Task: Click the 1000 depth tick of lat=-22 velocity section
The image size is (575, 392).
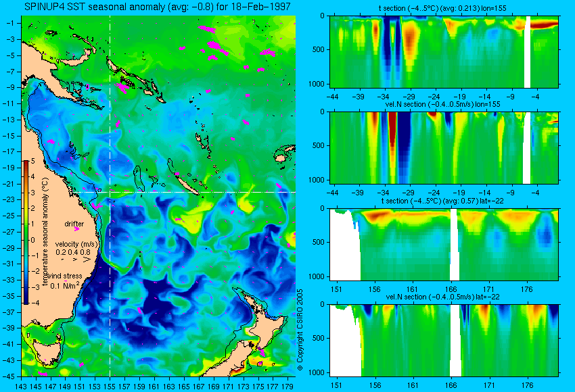Action: pyautogui.click(x=317, y=372)
